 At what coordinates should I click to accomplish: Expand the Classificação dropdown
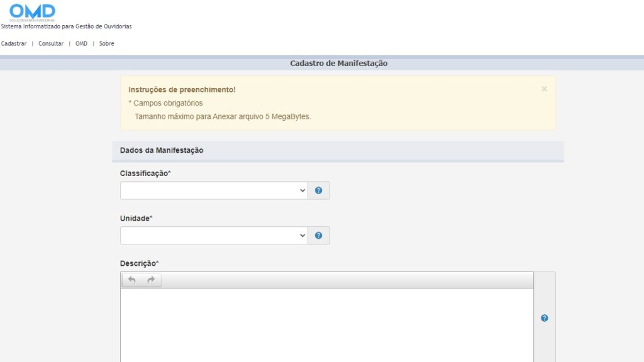coord(214,190)
